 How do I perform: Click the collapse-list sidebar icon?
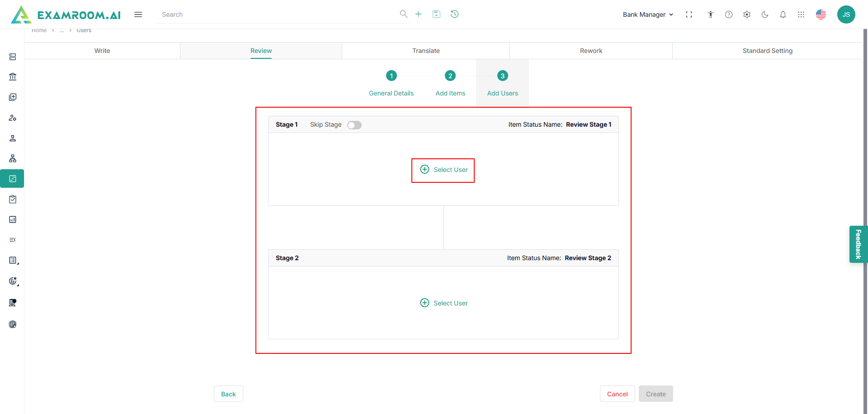tap(13, 240)
